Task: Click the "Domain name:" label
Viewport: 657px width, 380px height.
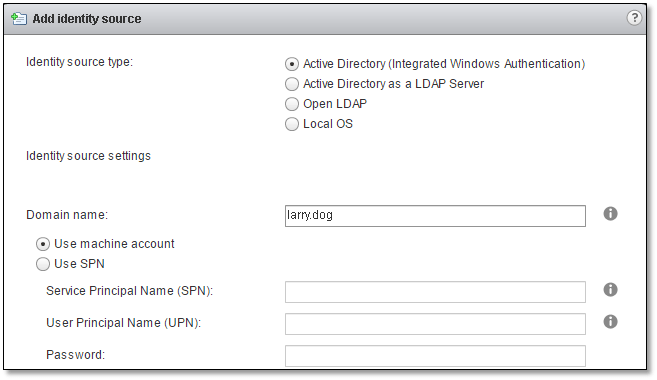Action: pos(67,215)
